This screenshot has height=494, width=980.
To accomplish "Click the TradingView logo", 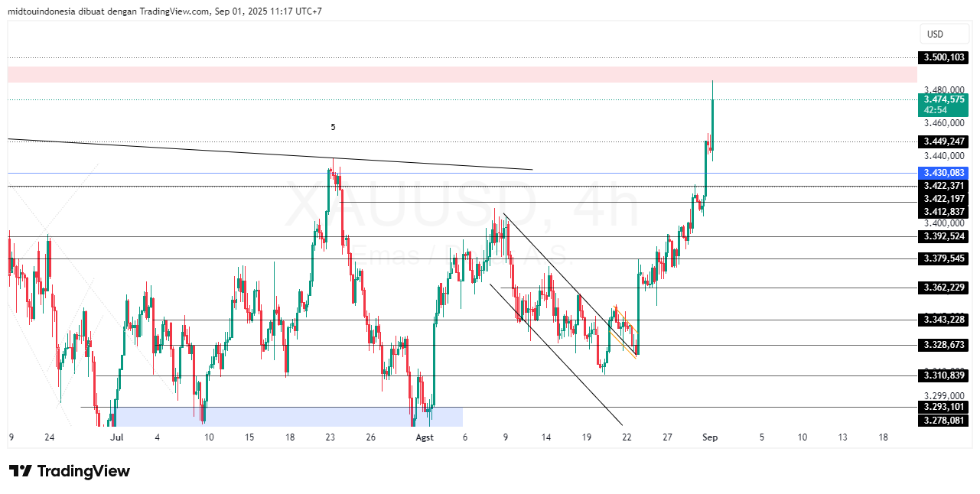I will 67,472.
